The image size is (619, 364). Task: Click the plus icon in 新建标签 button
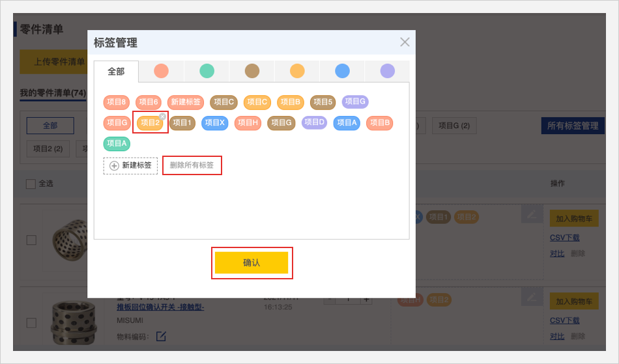pyautogui.click(x=114, y=165)
